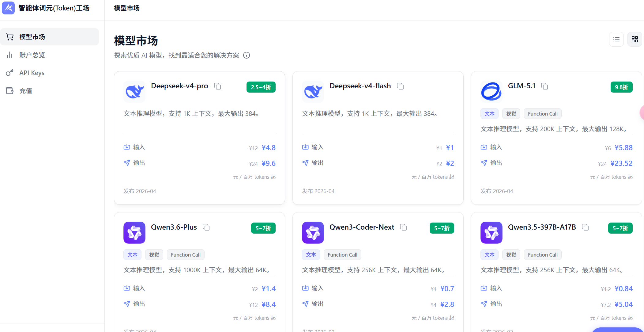Screen dimensions: 644x332
Task: Click the 2.5~4折 discount badge
Action: coord(261,87)
